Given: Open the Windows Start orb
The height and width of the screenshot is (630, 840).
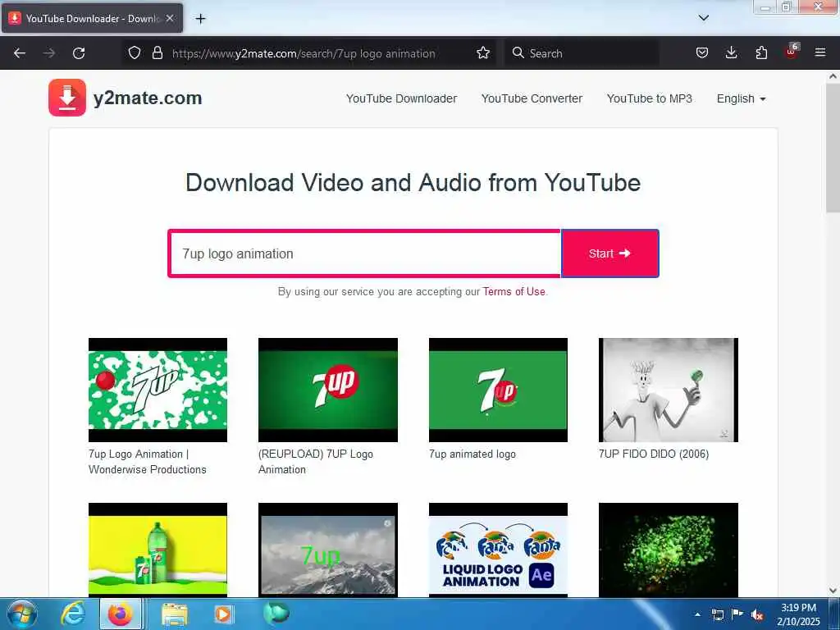Looking at the screenshot, I should tap(22, 614).
